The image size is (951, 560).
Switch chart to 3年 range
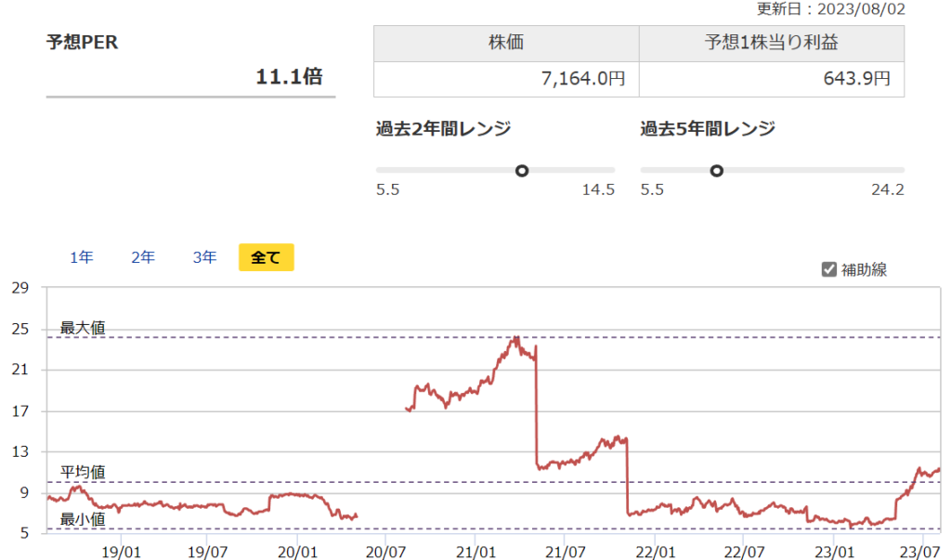point(205,257)
